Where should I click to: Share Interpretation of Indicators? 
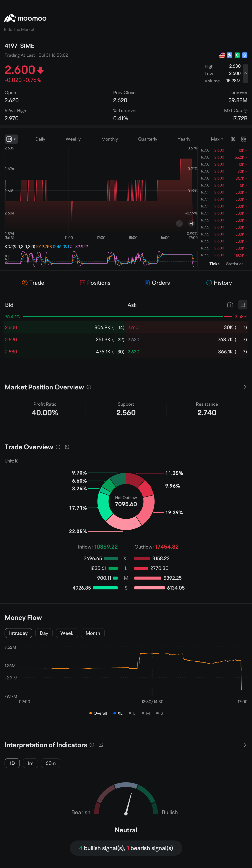tap(101, 745)
